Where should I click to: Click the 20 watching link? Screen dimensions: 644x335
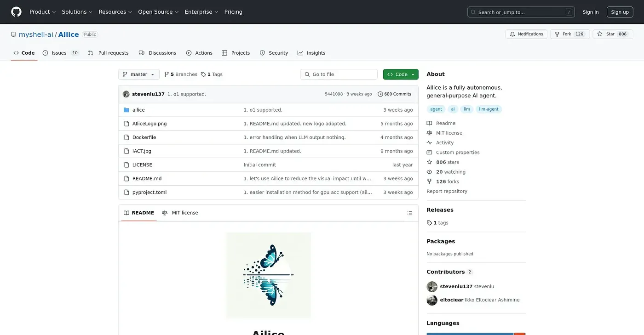[x=450, y=172]
